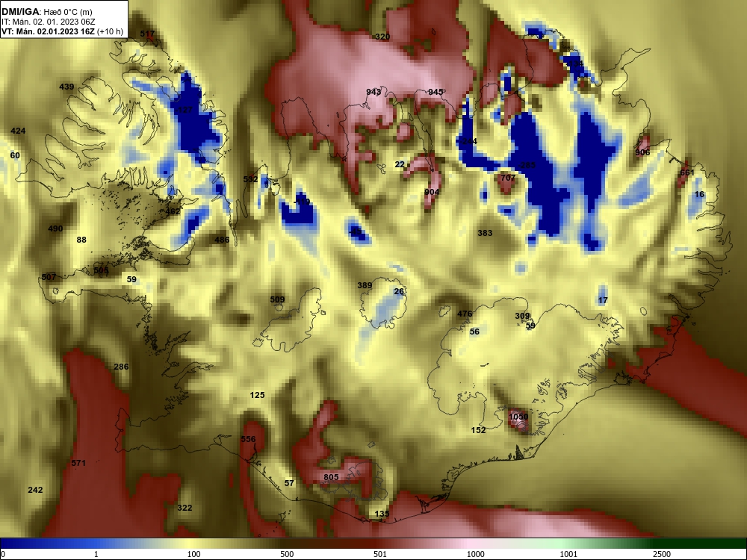Click the value 556 on the map
This screenshot has width=747, height=560.
pyautogui.click(x=248, y=440)
